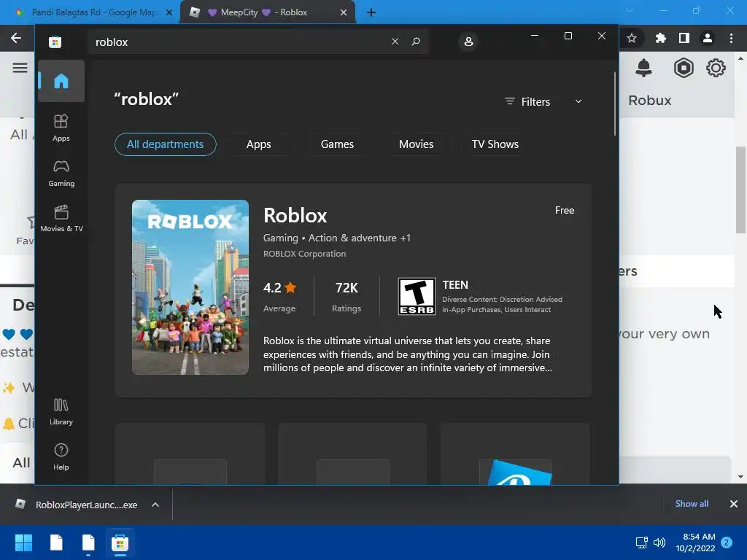The width and height of the screenshot is (747, 560).
Task: Select the Apps filter chip
Action: [259, 144]
